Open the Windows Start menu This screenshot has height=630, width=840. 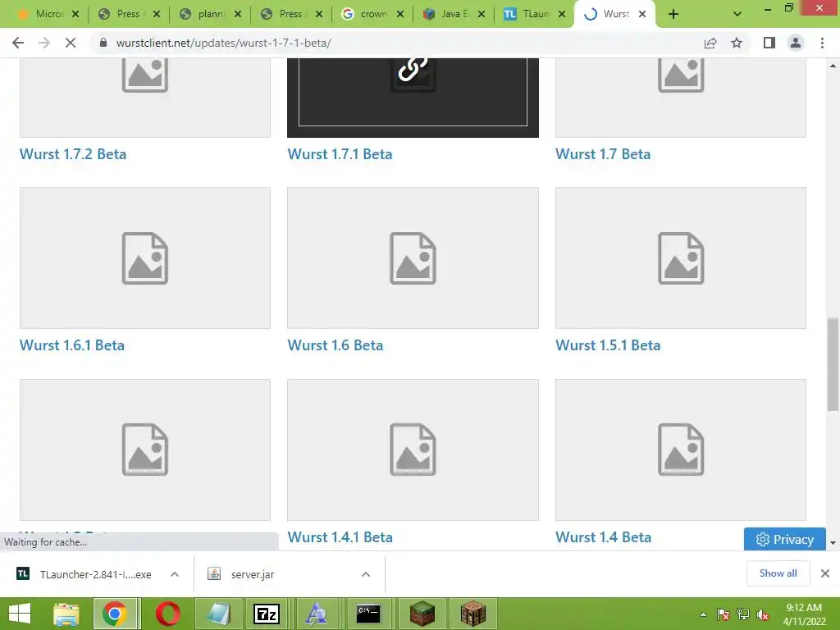click(x=20, y=614)
